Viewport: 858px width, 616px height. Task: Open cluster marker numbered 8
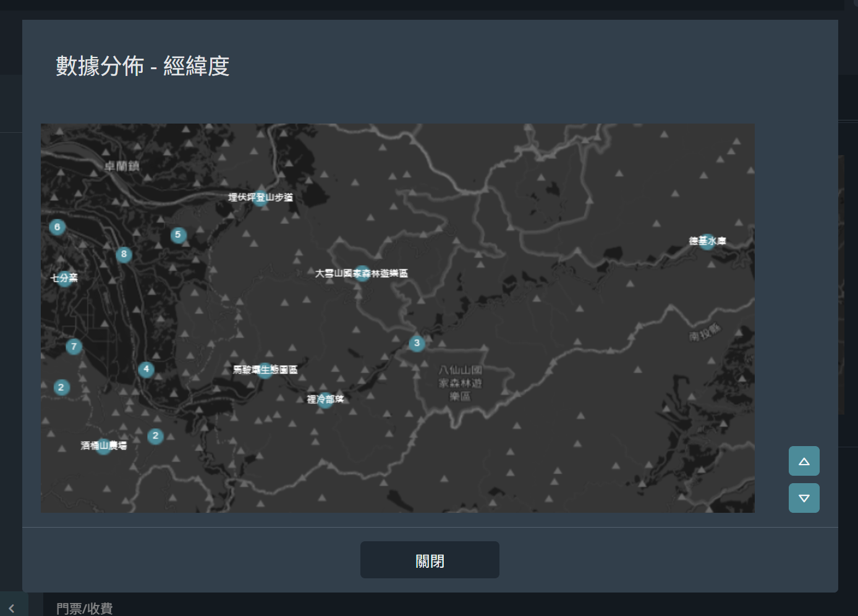click(124, 254)
